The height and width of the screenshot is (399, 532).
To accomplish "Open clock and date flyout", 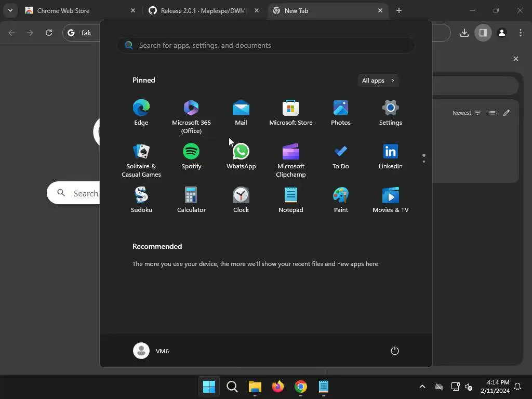I will coord(495,387).
